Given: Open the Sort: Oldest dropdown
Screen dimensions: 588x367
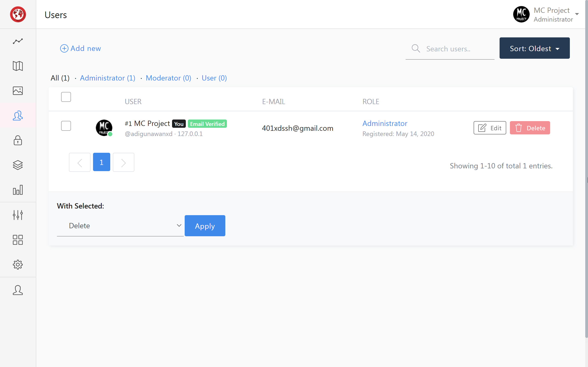Looking at the screenshot, I should pos(534,48).
